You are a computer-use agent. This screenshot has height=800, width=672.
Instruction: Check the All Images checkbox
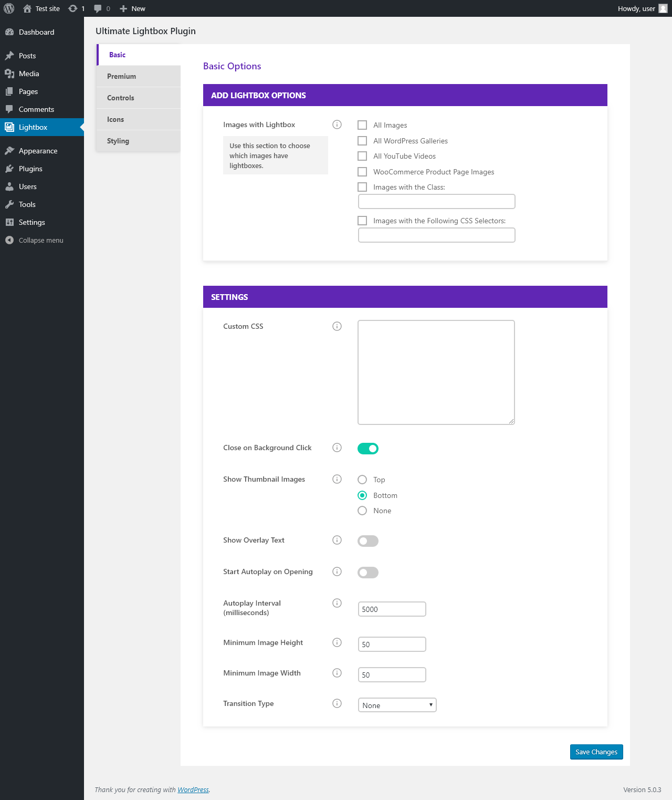point(362,125)
